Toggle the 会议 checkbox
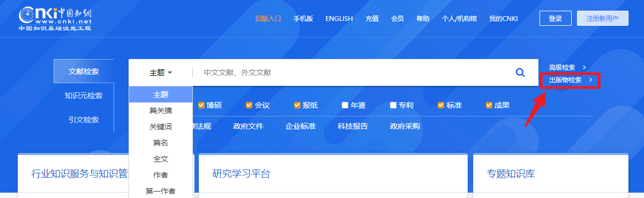Screen dimensions: 644x198 click(x=249, y=105)
